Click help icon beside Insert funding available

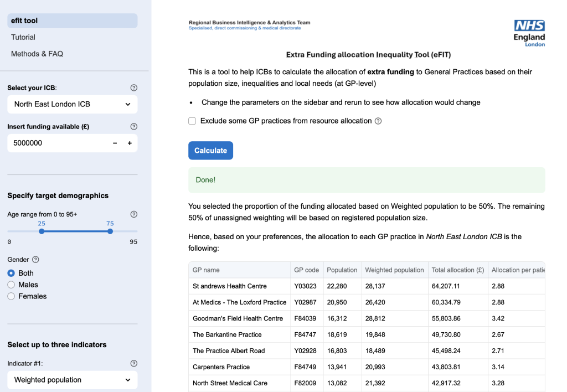133,127
